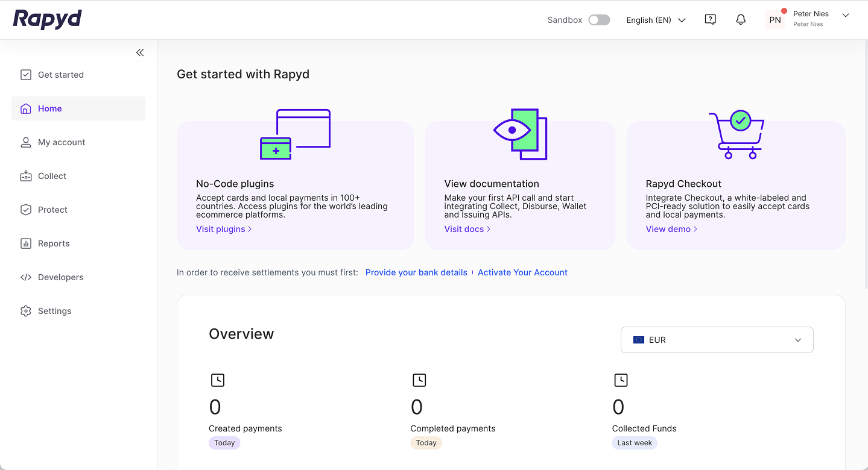The image size is (868, 470).
Task: Click the PN user avatar
Action: [775, 20]
